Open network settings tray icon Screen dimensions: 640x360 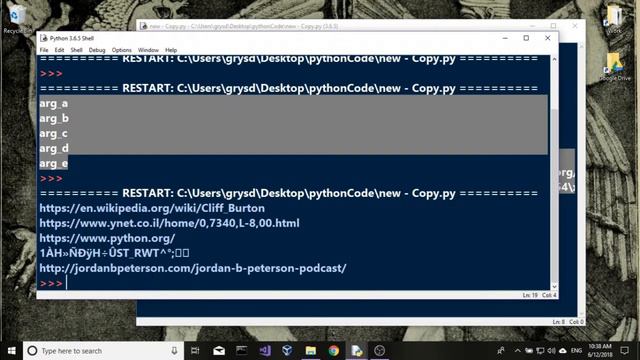click(540, 351)
